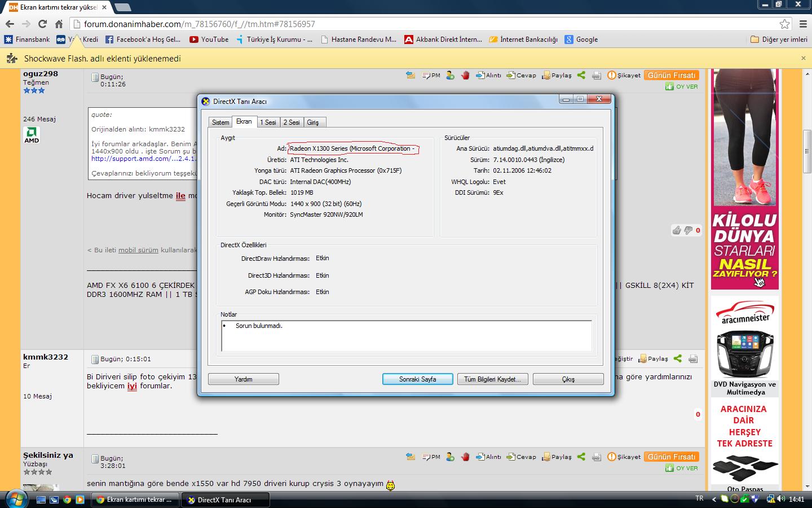
Task: Close the Ekran kartımı browser tab
Action: click(104, 7)
